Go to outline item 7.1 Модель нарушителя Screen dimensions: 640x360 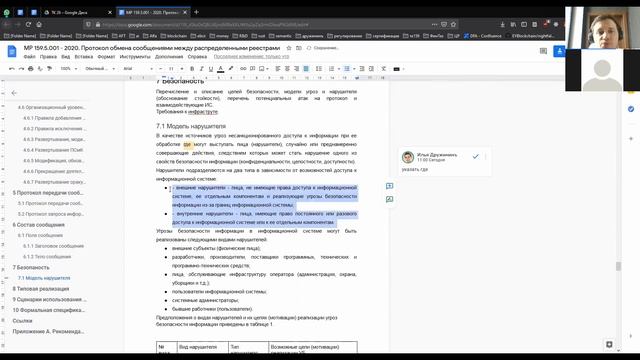point(44,278)
